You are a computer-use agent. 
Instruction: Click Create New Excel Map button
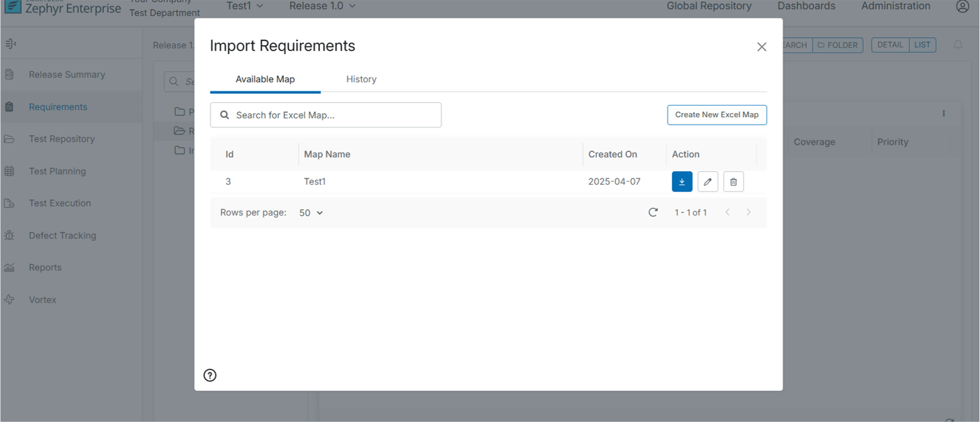click(x=717, y=115)
